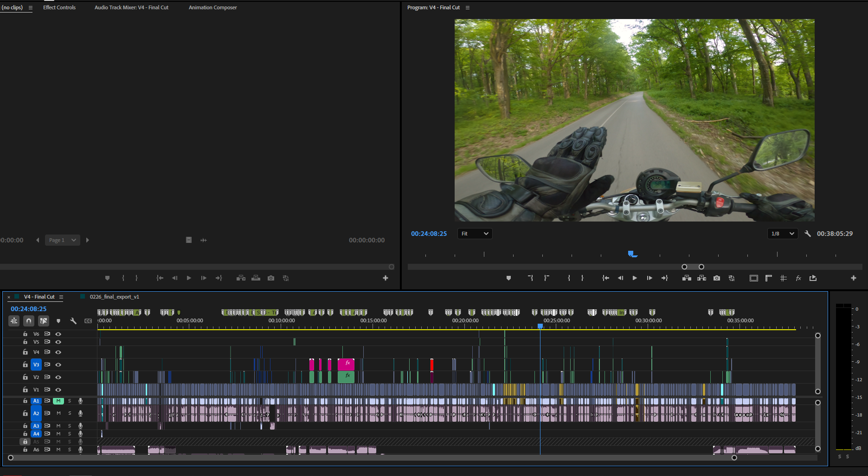
Task: Step forward one frame in Program monitor
Action: 649,278
